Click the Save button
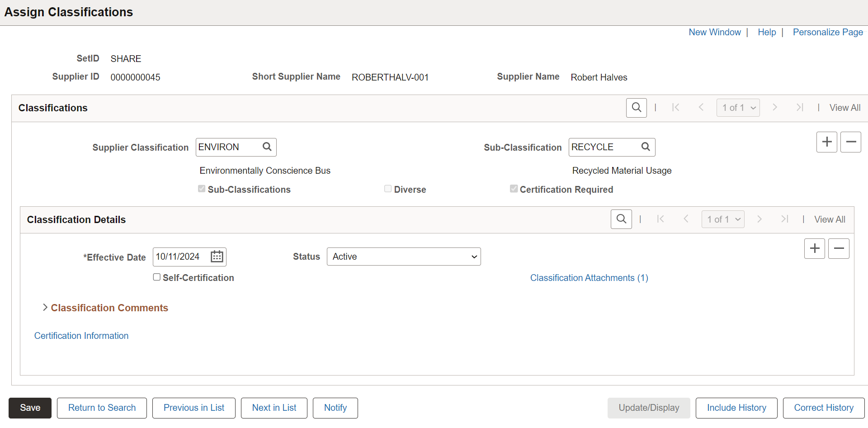868x428 pixels. pos(29,408)
